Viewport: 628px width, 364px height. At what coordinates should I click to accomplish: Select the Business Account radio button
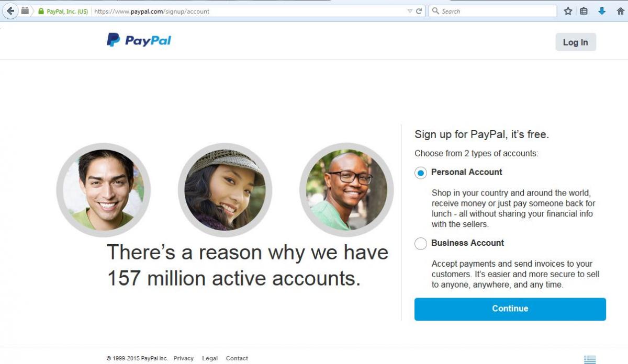(421, 243)
